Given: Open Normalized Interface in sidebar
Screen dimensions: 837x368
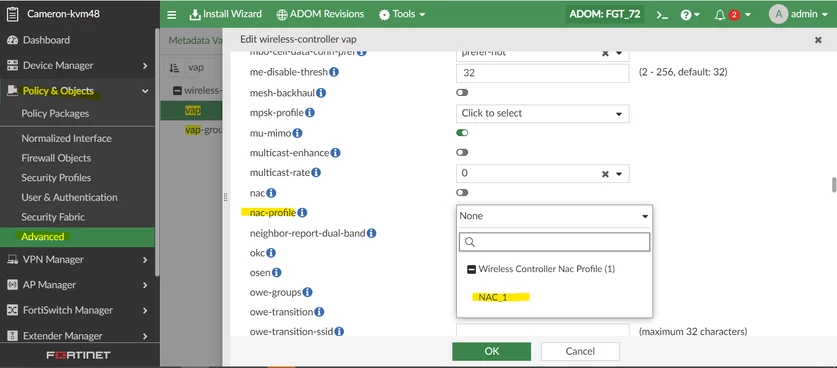Looking at the screenshot, I should (x=66, y=138).
